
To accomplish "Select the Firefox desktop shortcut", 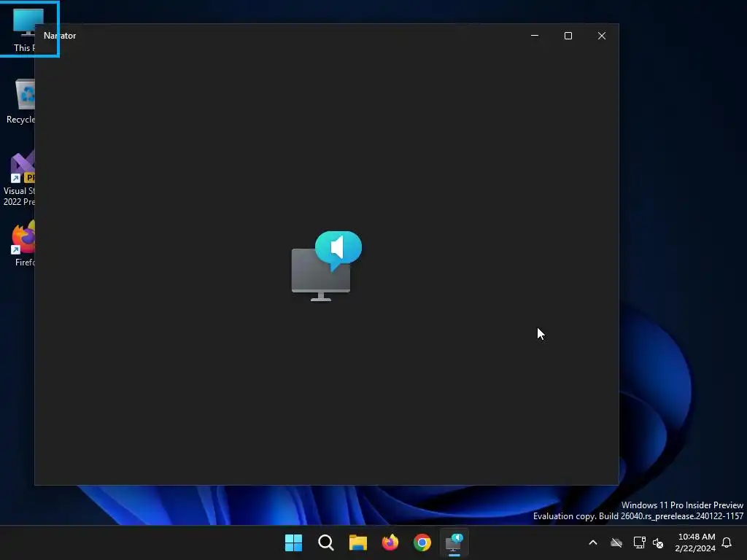I will [x=23, y=244].
